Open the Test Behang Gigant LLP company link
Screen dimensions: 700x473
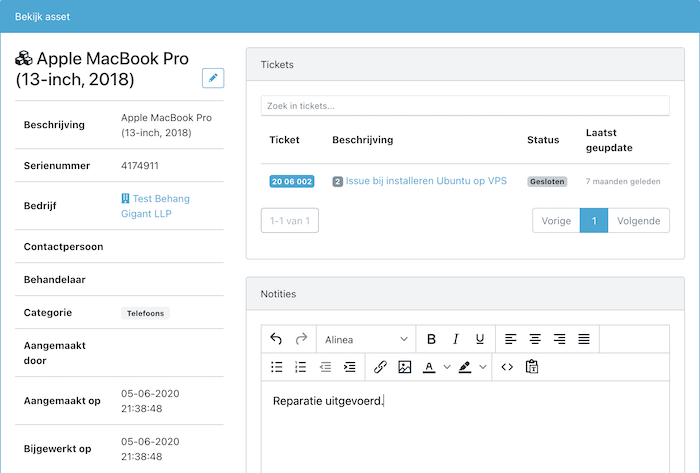click(155, 206)
